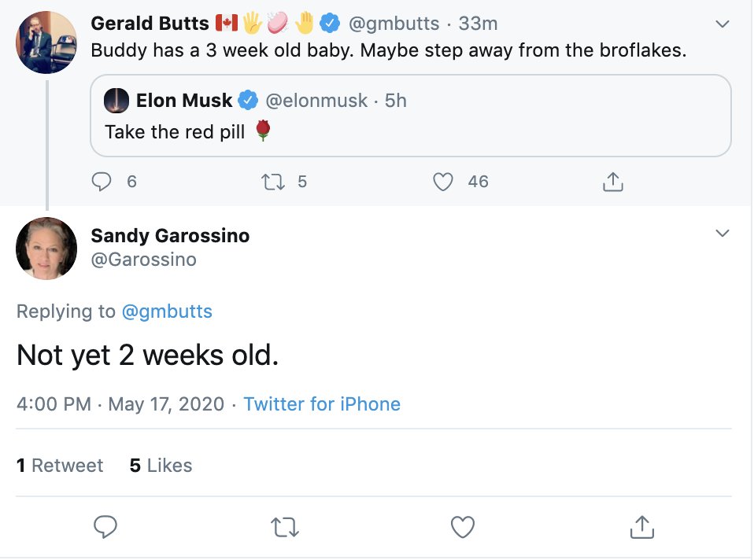Share Sandy Garossino's tweet

click(641, 526)
